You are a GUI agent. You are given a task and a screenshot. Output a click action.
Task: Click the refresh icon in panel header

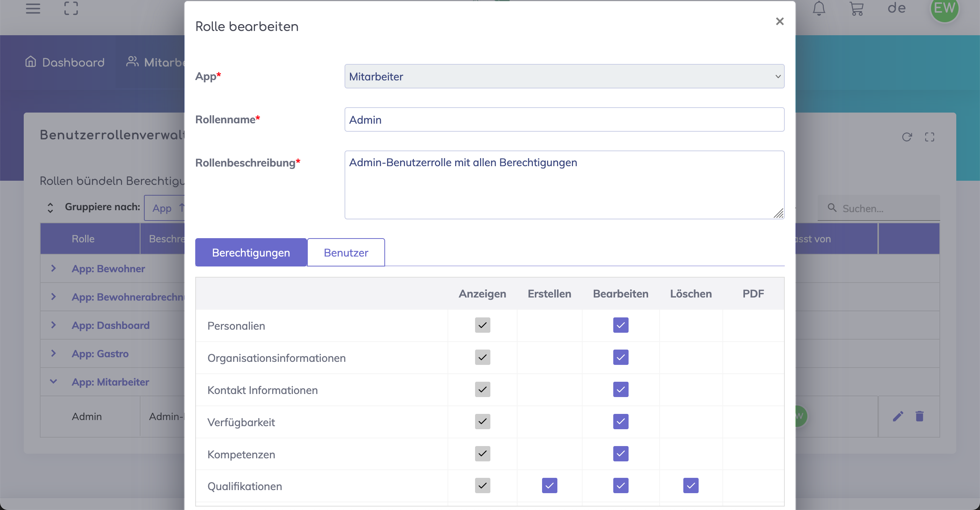(907, 137)
